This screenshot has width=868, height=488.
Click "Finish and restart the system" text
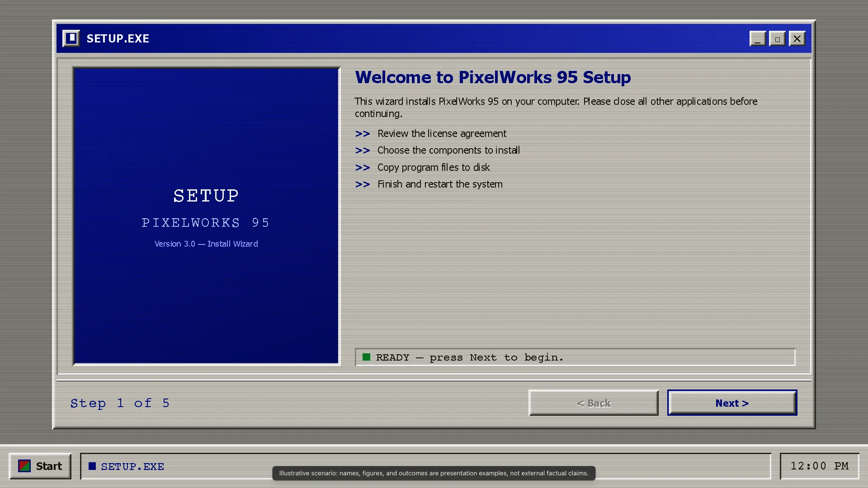coord(440,184)
